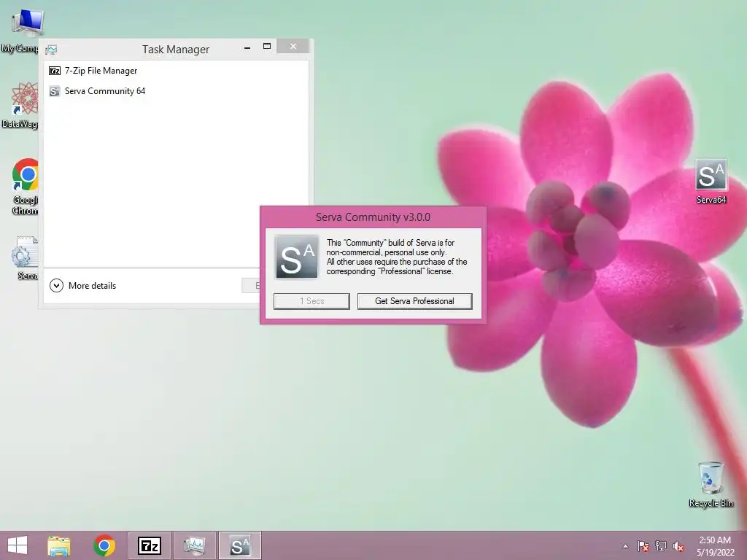Open Chrome from the taskbar

point(104,545)
